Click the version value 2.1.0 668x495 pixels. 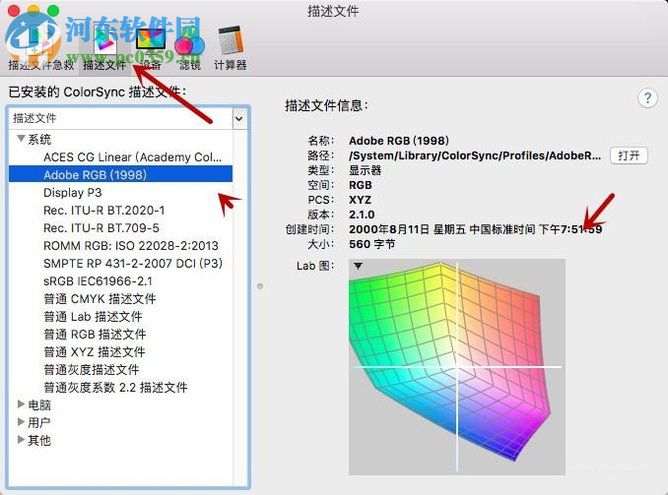click(x=362, y=215)
